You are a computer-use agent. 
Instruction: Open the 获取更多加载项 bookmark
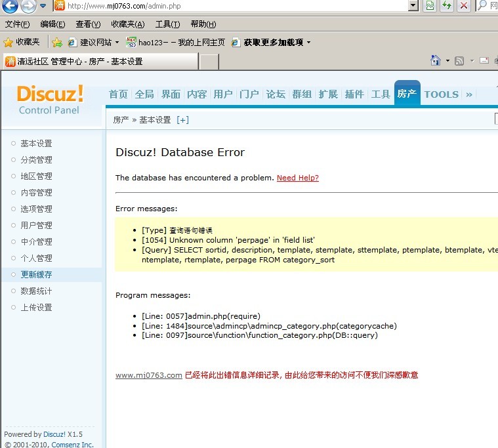pos(268,42)
